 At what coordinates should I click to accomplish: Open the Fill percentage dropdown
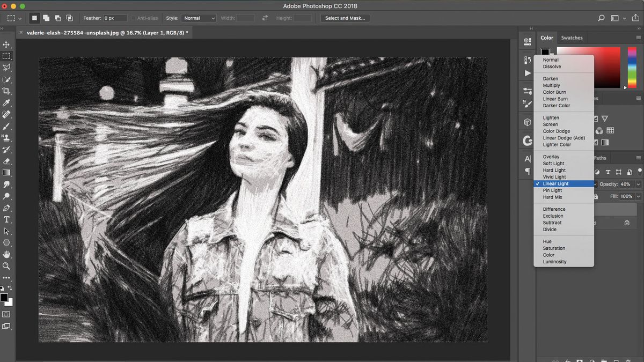pyautogui.click(x=638, y=196)
